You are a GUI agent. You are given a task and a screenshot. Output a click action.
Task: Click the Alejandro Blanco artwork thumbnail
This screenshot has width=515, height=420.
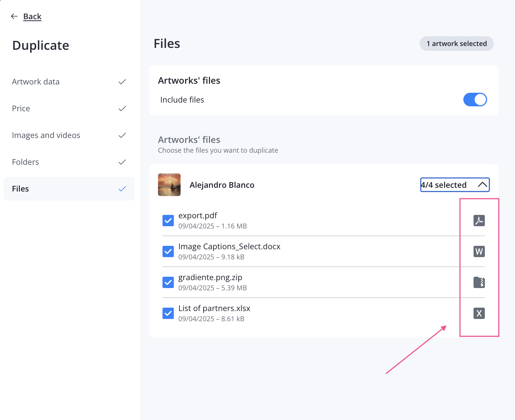point(169,185)
